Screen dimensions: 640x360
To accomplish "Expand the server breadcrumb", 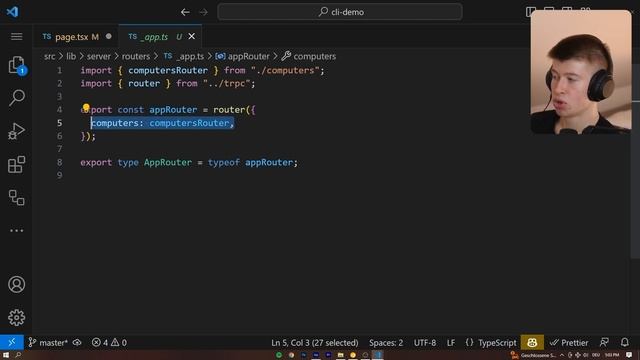I will pyautogui.click(x=99, y=56).
